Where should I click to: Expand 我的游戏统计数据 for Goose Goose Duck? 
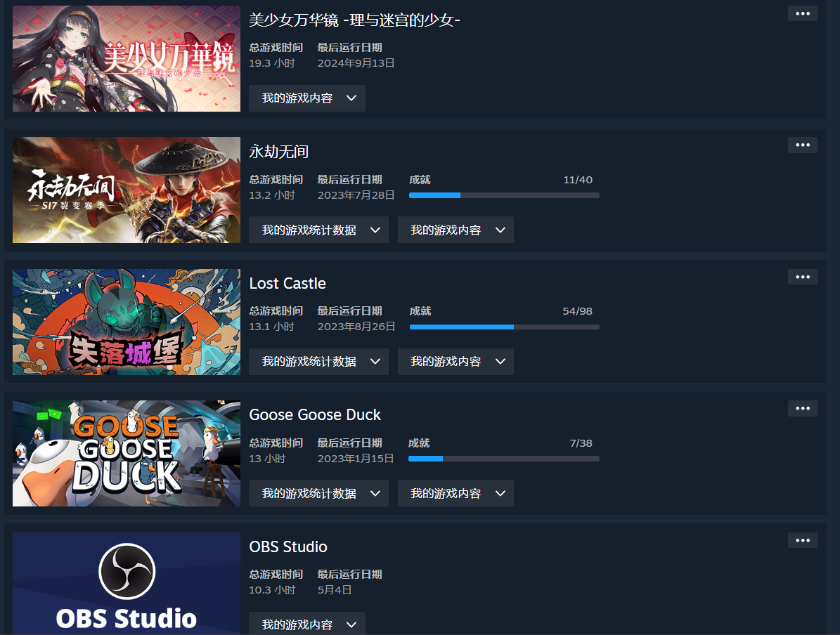click(318, 493)
